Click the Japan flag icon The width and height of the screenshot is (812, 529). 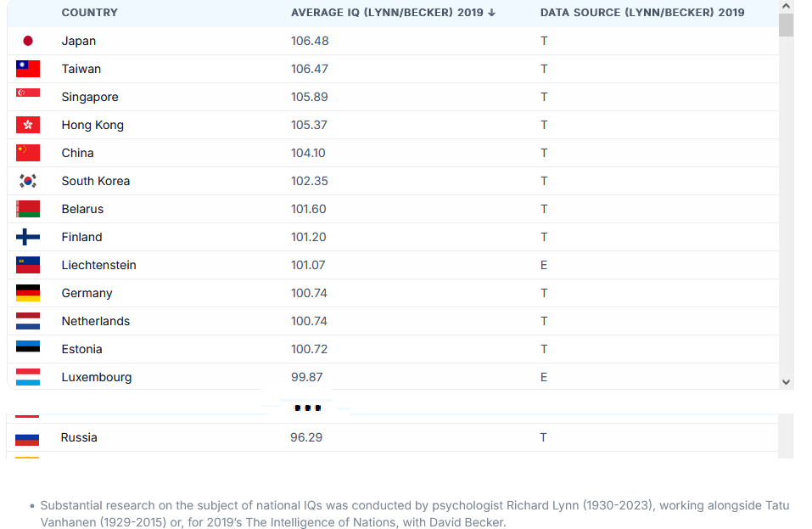point(28,41)
